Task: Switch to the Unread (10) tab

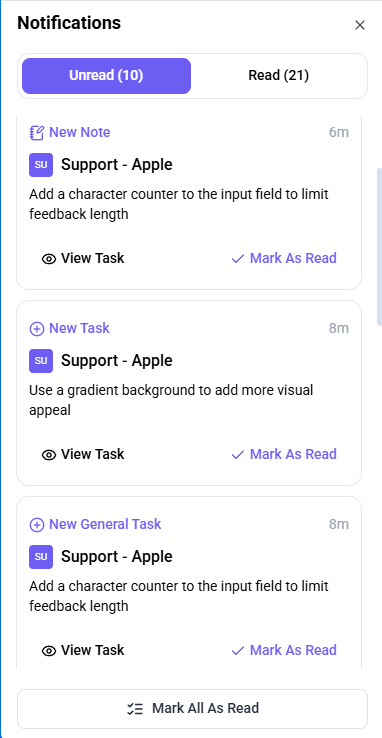Action: point(106,76)
